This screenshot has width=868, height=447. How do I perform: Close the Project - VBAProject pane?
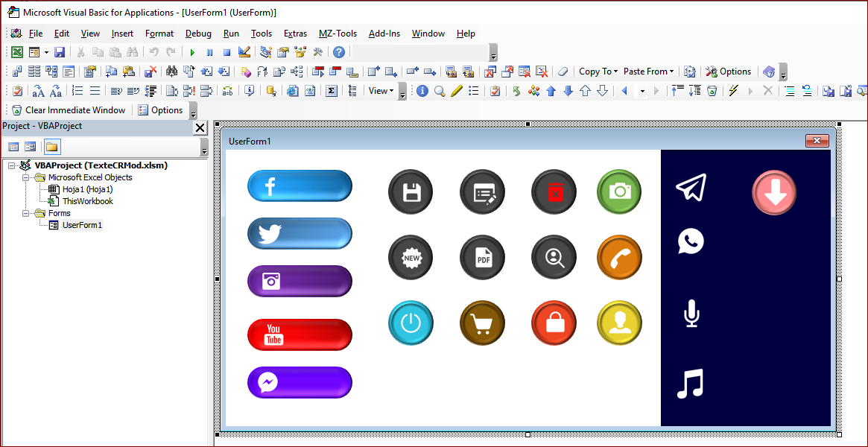point(200,128)
